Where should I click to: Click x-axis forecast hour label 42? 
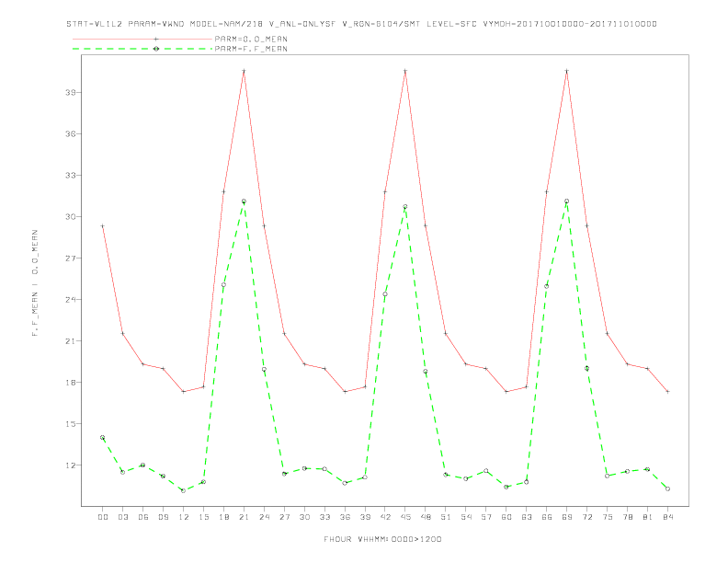[x=385, y=517]
